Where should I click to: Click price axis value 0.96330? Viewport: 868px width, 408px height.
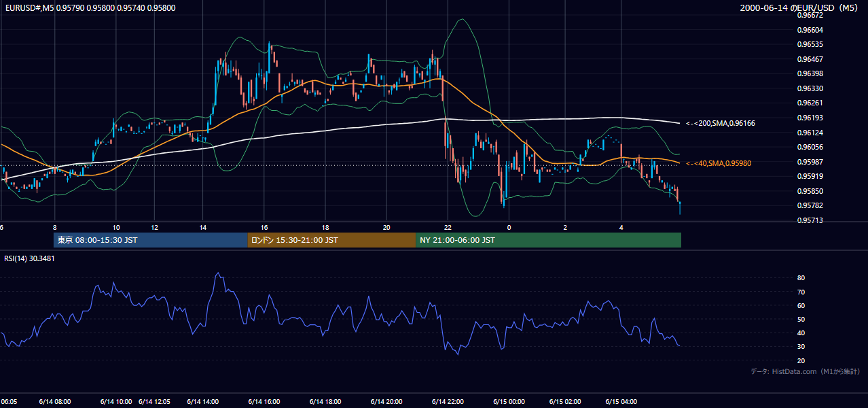(810, 88)
